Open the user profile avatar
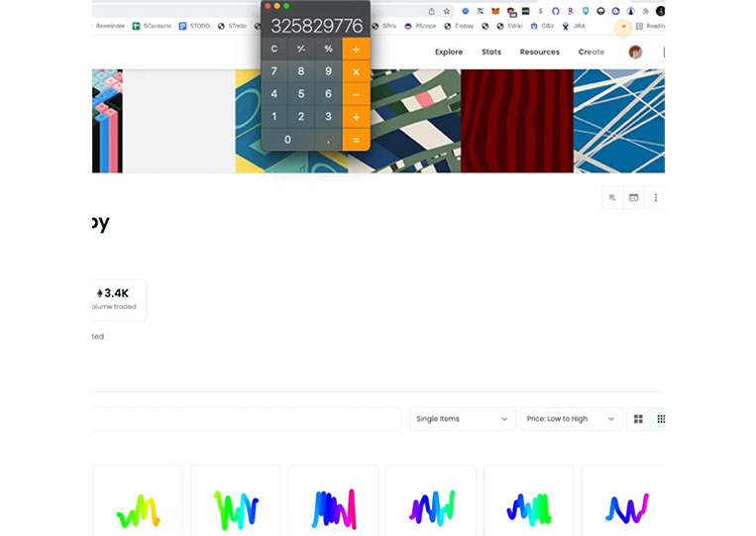Image resolution: width=756 pixels, height=536 pixels. (635, 53)
